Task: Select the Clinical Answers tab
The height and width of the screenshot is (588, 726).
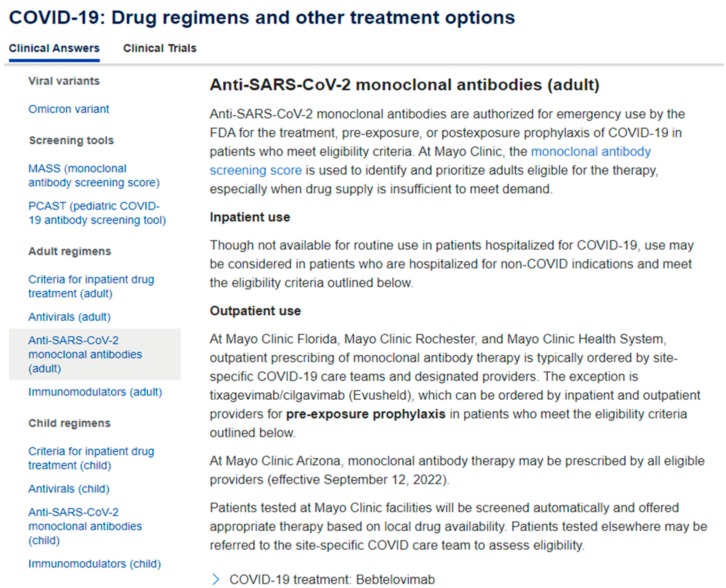Action: coord(54,48)
